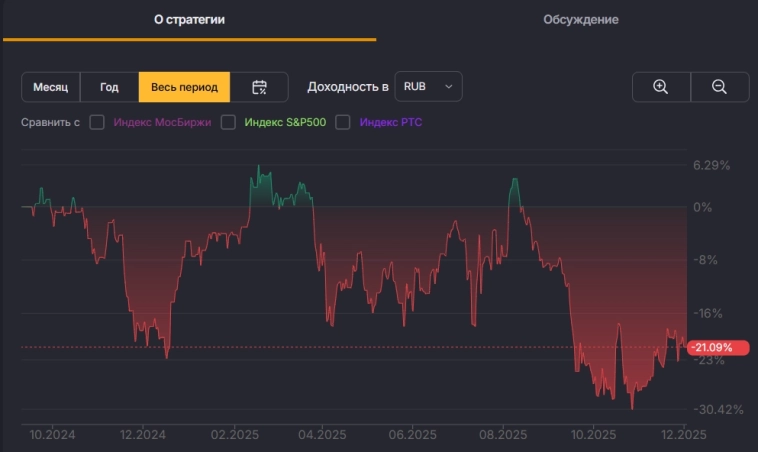Select the О стратегии tab

(x=189, y=19)
